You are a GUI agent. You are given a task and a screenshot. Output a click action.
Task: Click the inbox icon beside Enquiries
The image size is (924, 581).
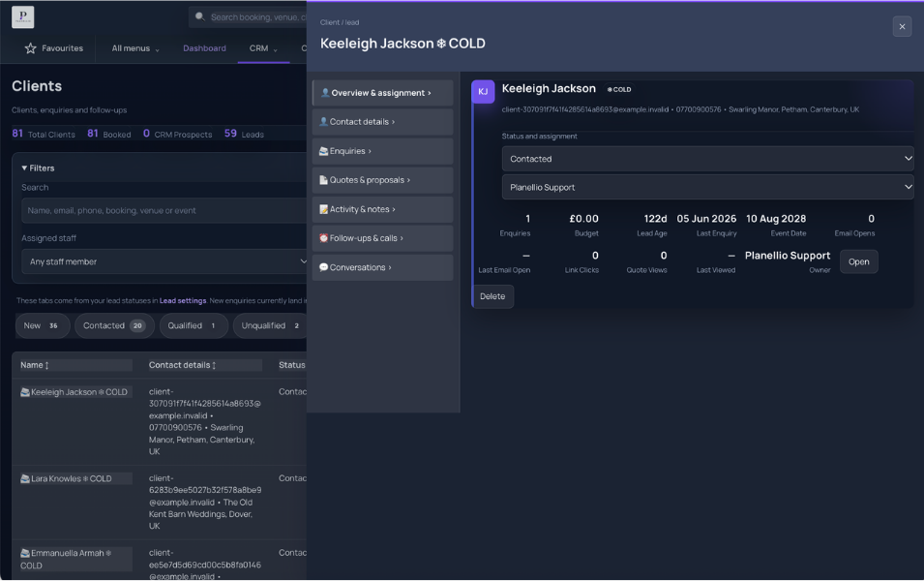323,151
